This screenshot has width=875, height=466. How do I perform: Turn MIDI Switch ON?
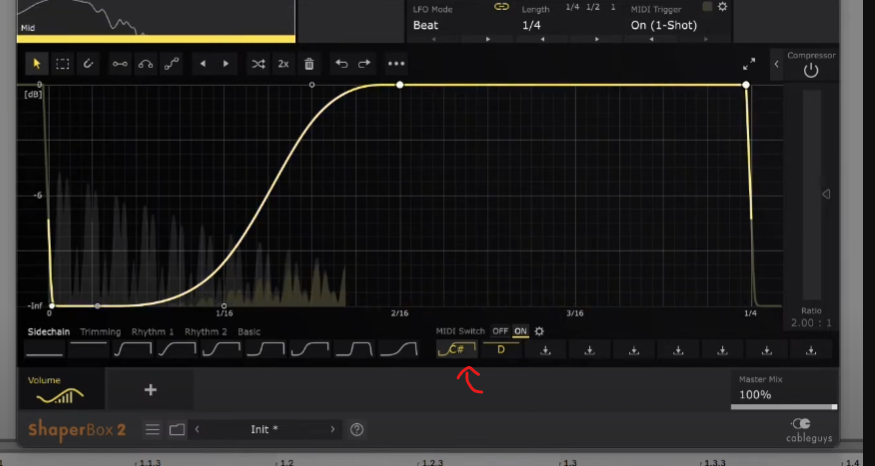click(521, 331)
